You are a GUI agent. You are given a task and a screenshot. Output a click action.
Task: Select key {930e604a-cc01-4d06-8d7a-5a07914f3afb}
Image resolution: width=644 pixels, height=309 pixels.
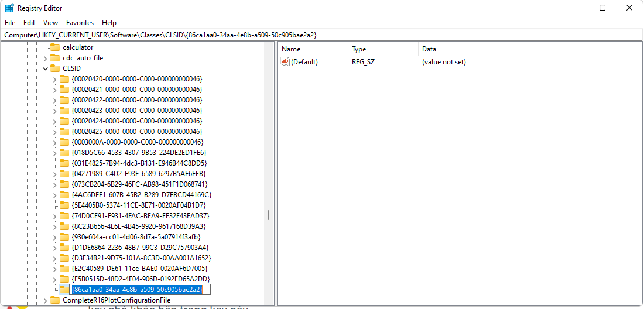[x=136, y=237]
